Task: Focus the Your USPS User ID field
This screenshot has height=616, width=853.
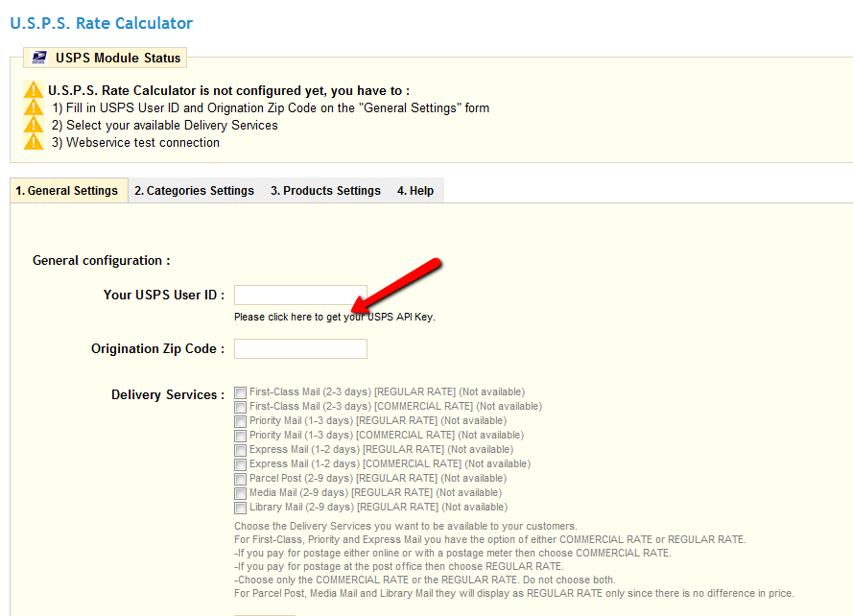Action: pyautogui.click(x=300, y=295)
